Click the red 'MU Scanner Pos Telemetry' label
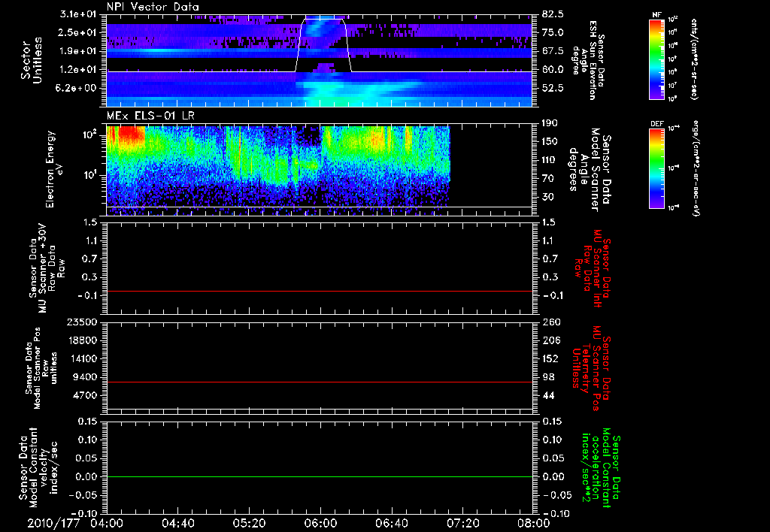 click(592, 368)
